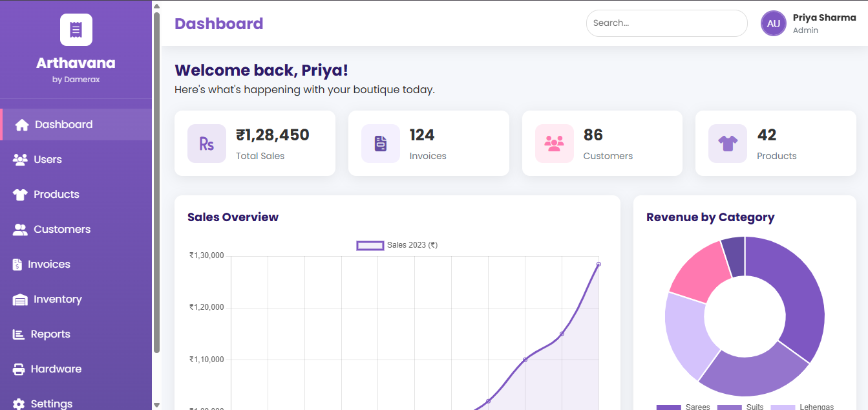Image resolution: width=868 pixels, height=410 pixels.
Task: Click the Reports chart icon in sidebar
Action: (19, 334)
